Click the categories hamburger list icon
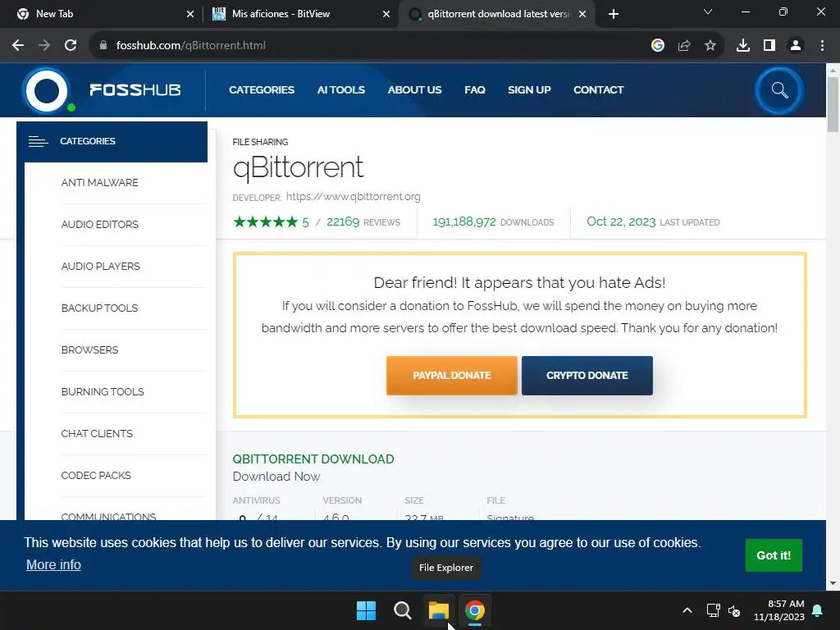Viewport: 840px width, 630px height. click(x=38, y=141)
